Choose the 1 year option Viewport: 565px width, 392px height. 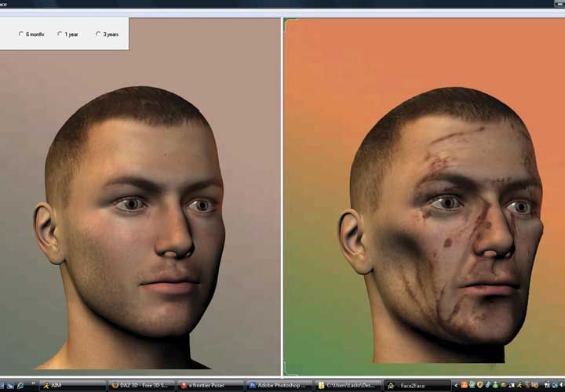coord(60,34)
